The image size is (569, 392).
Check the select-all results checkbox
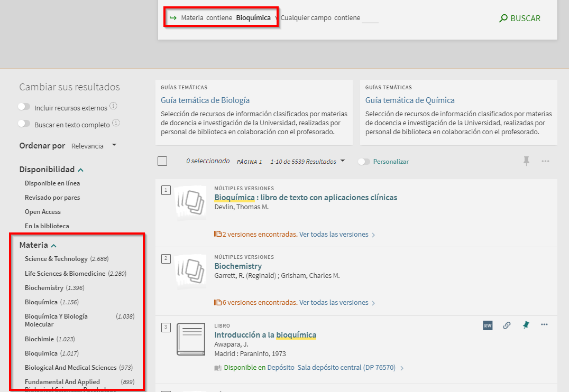click(162, 161)
